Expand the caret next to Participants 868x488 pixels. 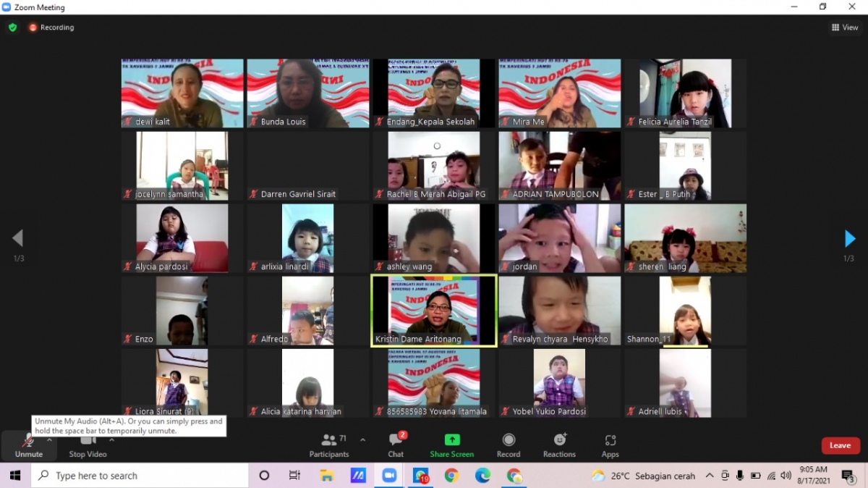pyautogui.click(x=362, y=439)
